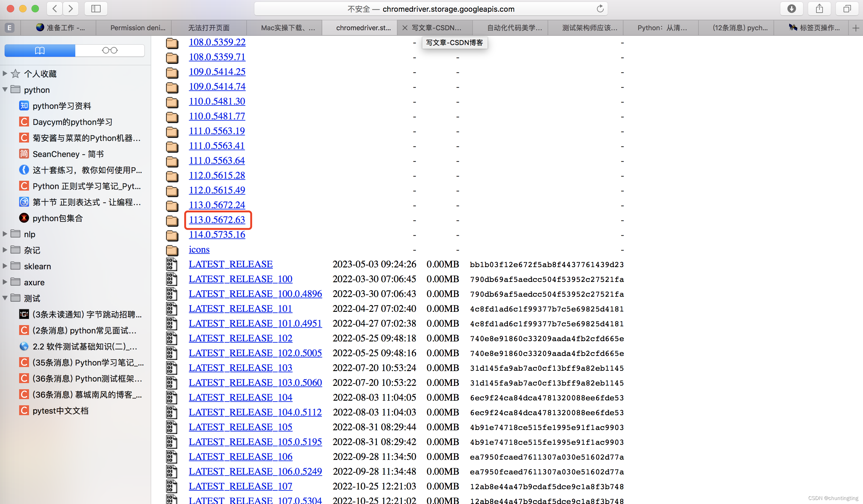Reload the page with the refresh icon

[600, 9]
